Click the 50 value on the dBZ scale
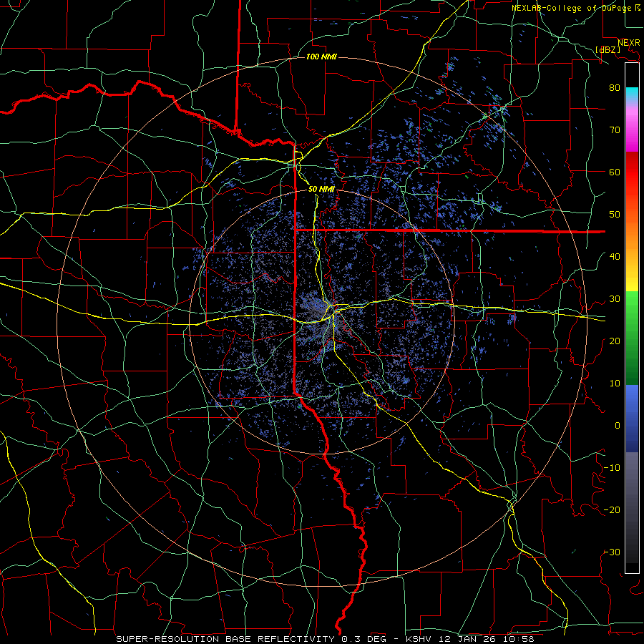The width and height of the screenshot is (644, 644). [x=615, y=215]
